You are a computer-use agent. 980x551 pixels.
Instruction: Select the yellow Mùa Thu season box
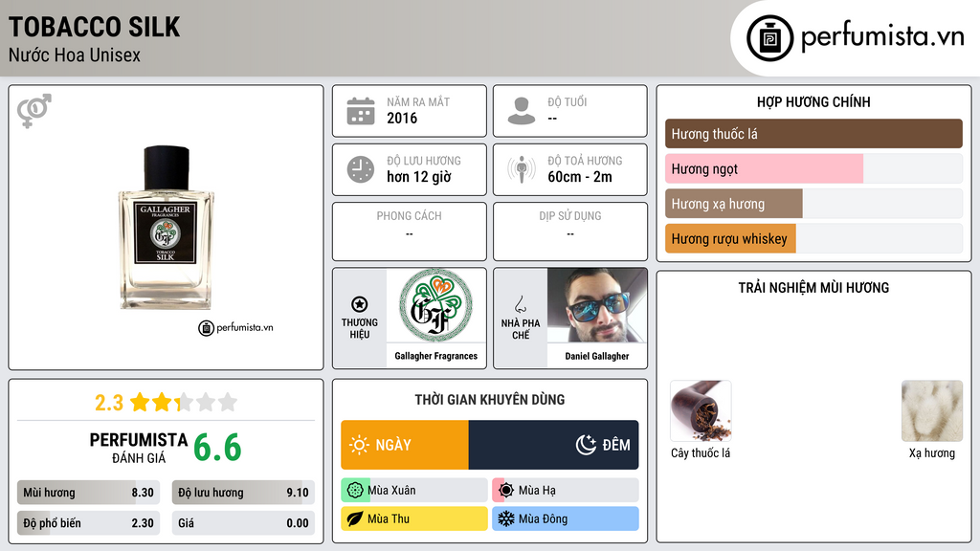[x=414, y=518]
